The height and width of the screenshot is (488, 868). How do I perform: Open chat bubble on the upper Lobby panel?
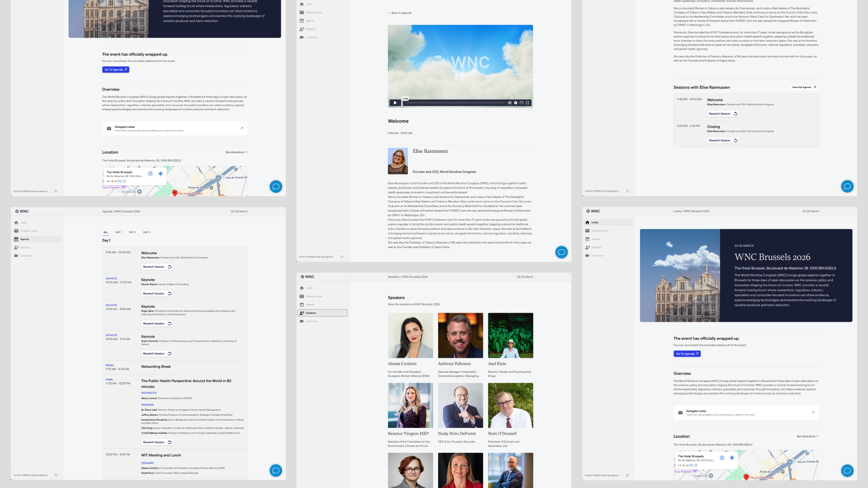[x=276, y=187]
